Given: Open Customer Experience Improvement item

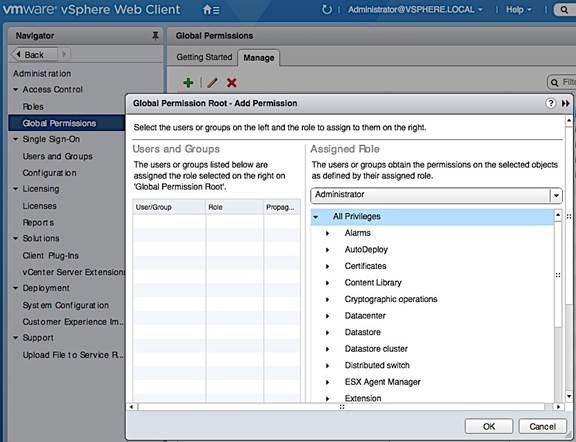Looking at the screenshot, I should click(x=73, y=321).
